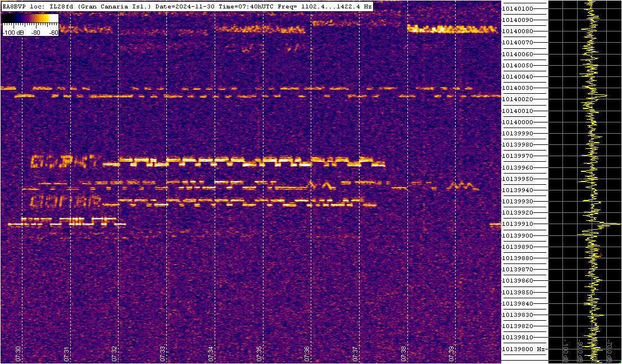Click the -60 legend label
The height and width of the screenshot is (364, 622).
[x=53, y=33]
